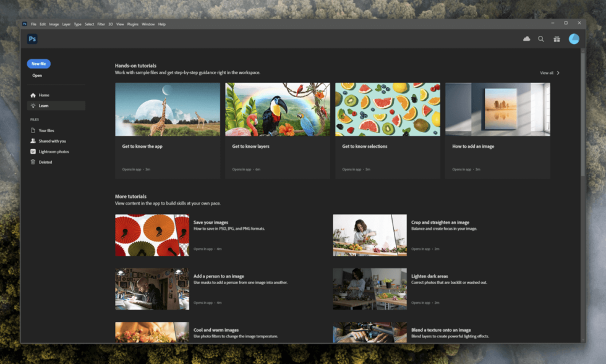
Task: Open Your files in the sidebar
Action: pyautogui.click(x=47, y=130)
